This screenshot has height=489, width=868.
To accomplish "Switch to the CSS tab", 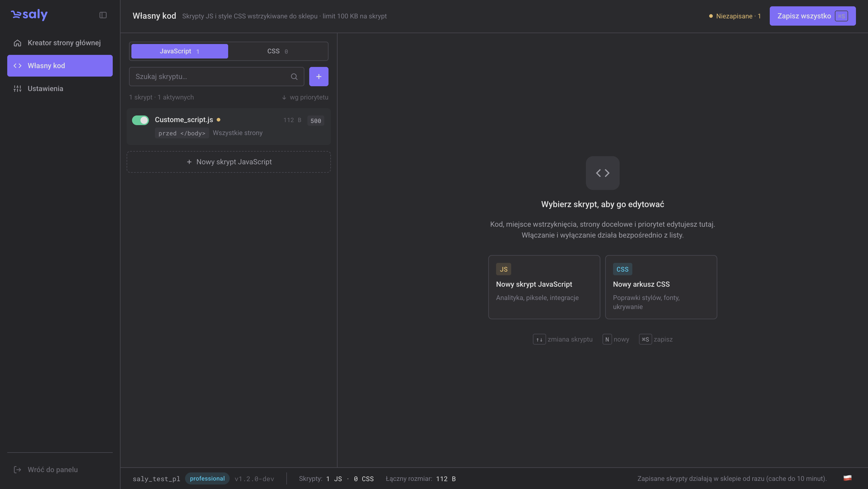I will (x=277, y=51).
